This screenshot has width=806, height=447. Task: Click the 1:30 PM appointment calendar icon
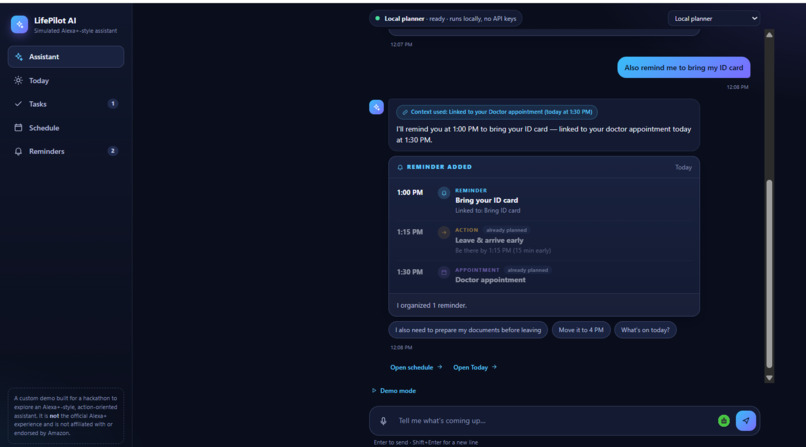pyautogui.click(x=444, y=272)
